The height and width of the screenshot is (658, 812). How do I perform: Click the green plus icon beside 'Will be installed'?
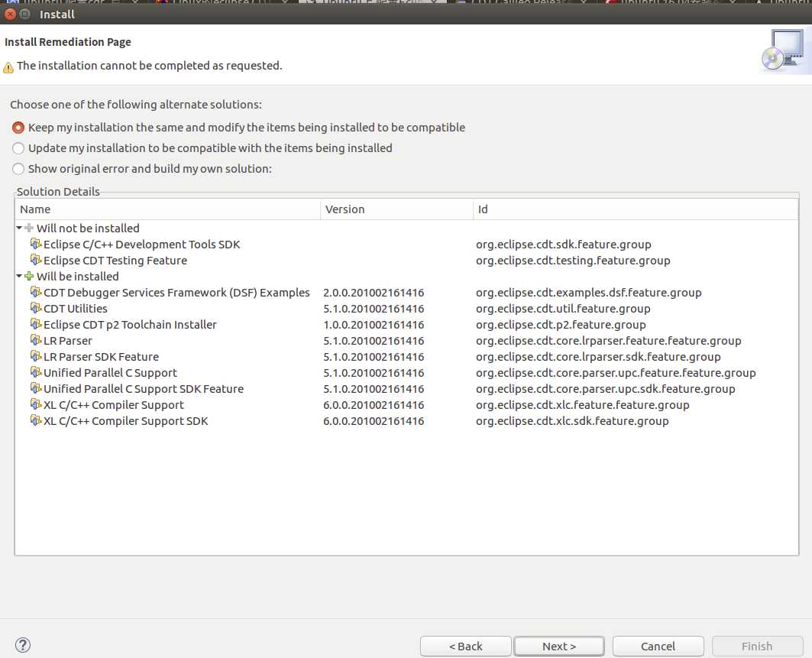point(29,276)
